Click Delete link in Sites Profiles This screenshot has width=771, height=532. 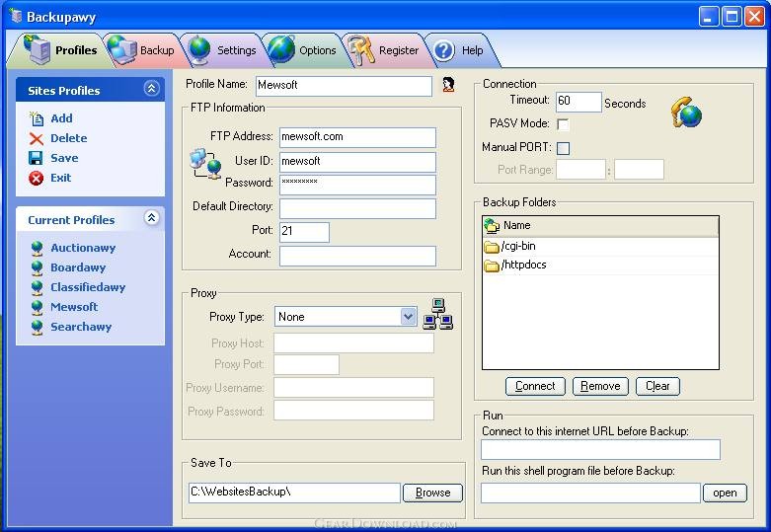[69, 138]
